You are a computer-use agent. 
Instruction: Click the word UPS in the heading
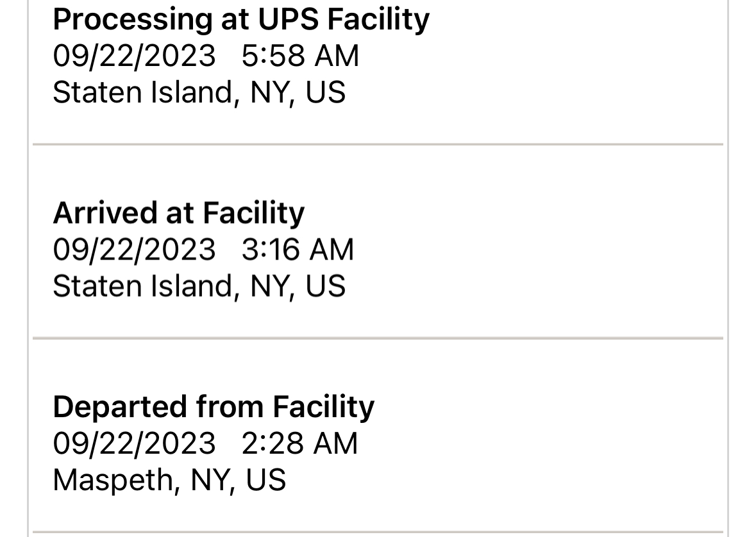(289, 19)
